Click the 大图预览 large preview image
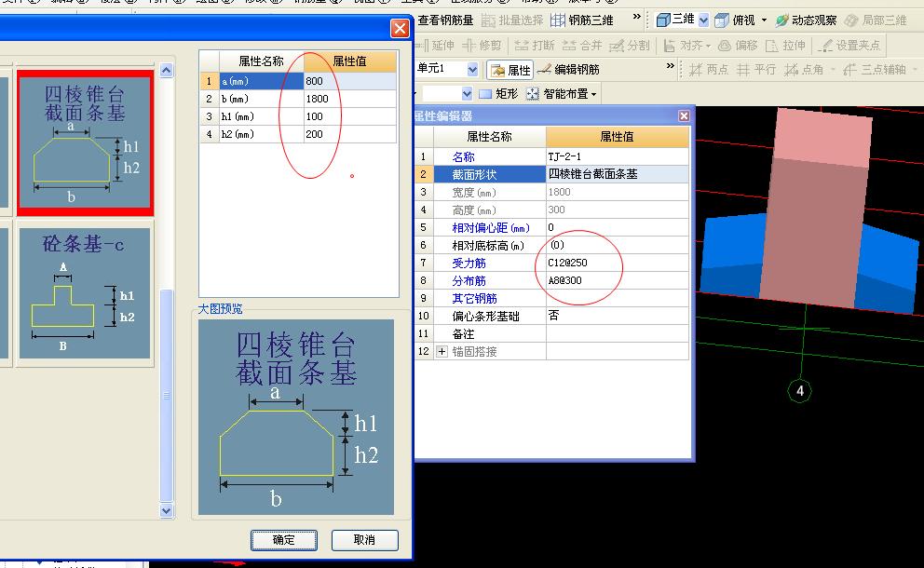Screen dimensions: 924x568 coord(296,417)
